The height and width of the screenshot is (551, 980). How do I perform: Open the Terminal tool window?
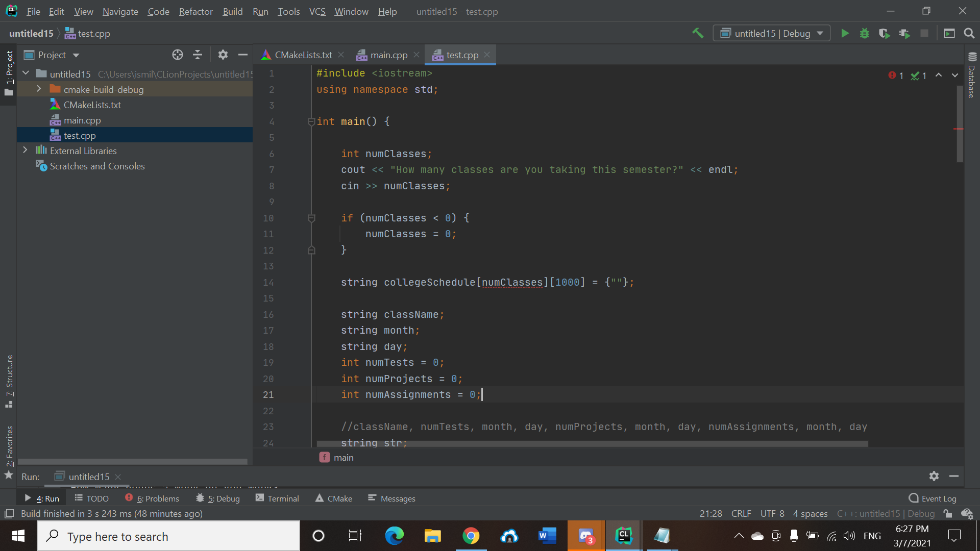pos(278,498)
